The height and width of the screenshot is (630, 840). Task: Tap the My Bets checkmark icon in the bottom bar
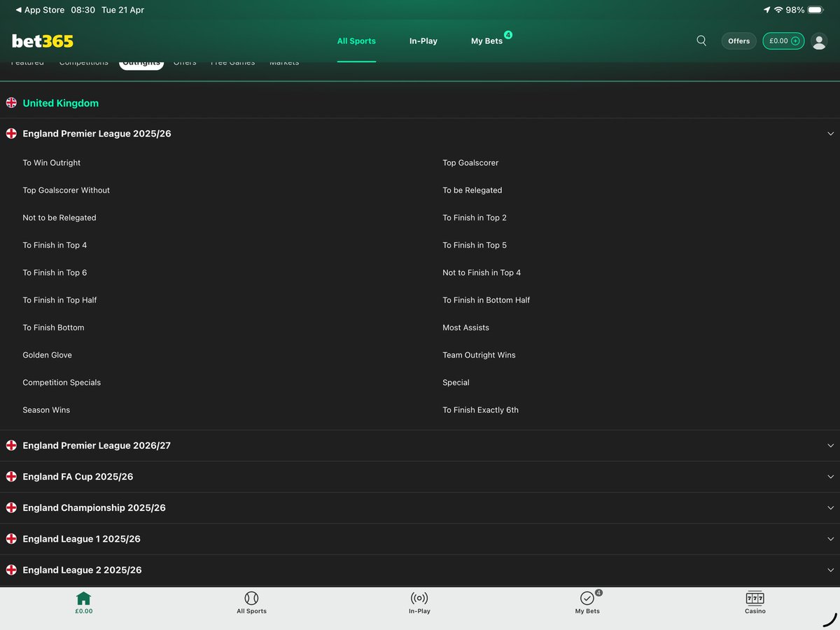(587, 598)
